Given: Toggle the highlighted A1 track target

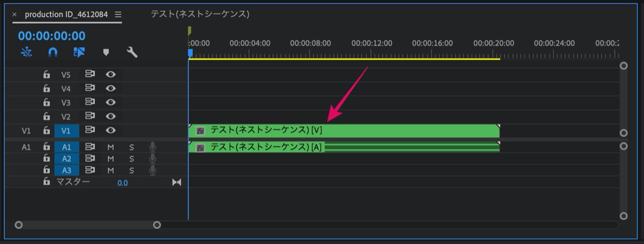Looking at the screenshot, I should [x=66, y=147].
